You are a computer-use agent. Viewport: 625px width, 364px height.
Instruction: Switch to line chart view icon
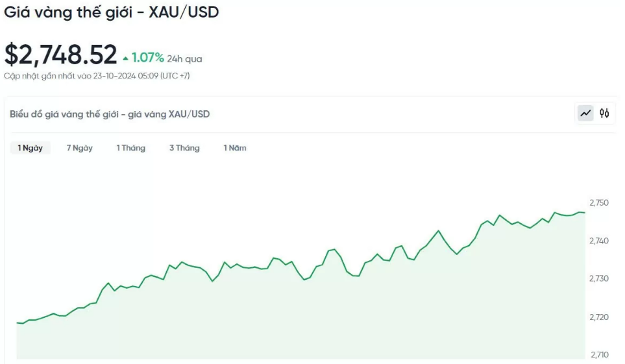585,114
